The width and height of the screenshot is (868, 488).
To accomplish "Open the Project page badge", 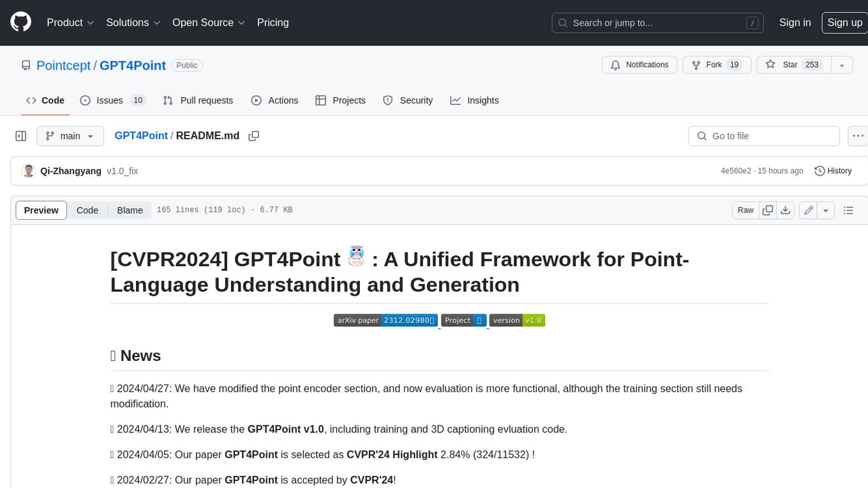I will point(464,320).
